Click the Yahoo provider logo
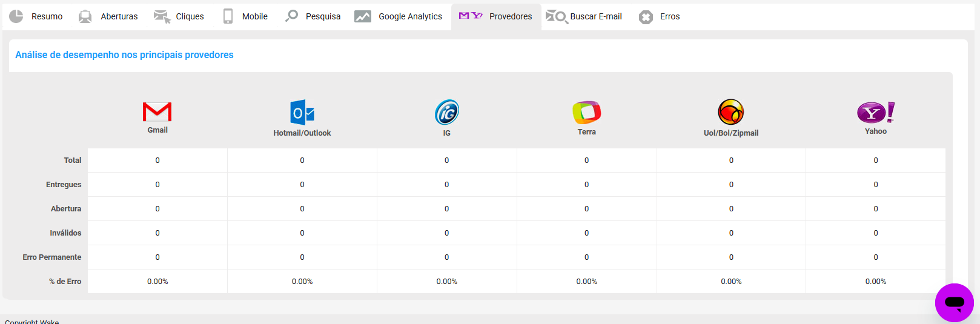 click(x=876, y=113)
